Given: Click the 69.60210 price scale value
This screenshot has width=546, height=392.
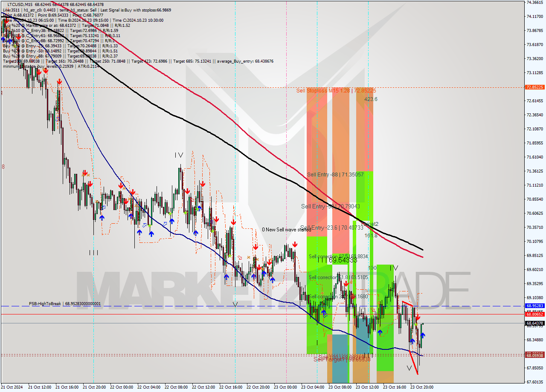Looking at the screenshot, I should point(535,270).
